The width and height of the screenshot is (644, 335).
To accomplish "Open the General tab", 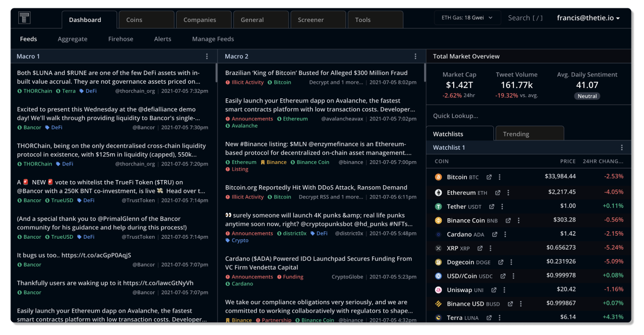I will pos(261,20).
